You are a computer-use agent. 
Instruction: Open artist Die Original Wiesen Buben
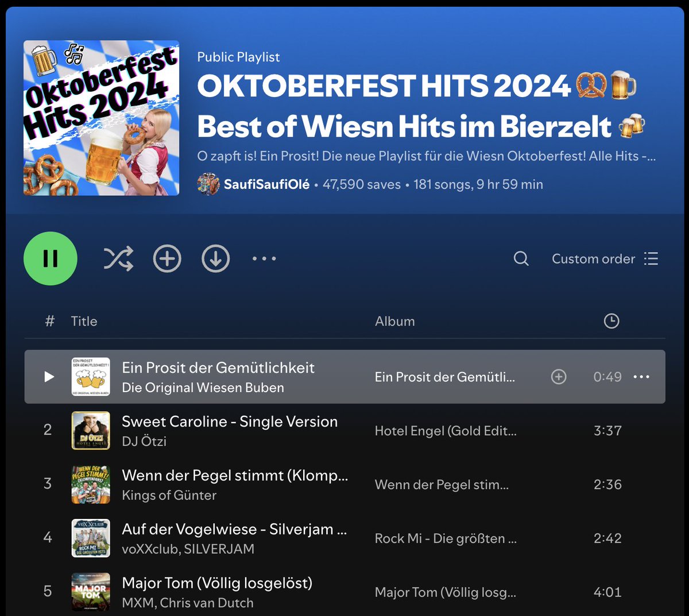203,388
